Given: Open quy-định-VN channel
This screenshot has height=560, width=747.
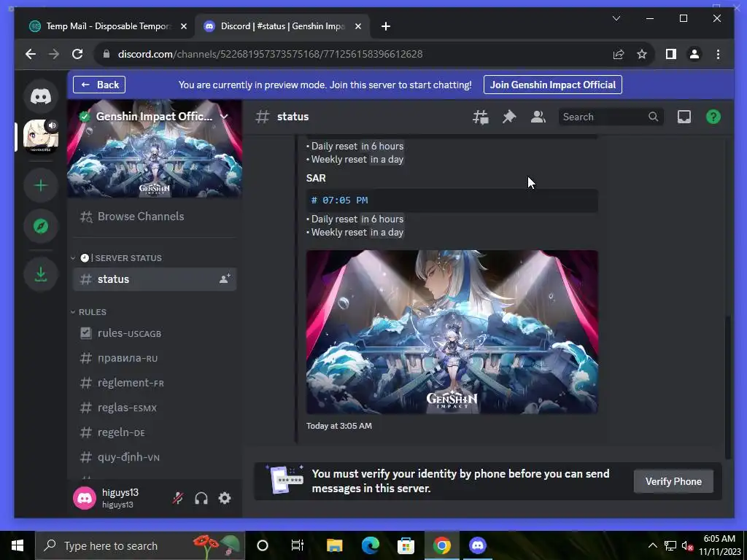Looking at the screenshot, I should click(x=155, y=457).
